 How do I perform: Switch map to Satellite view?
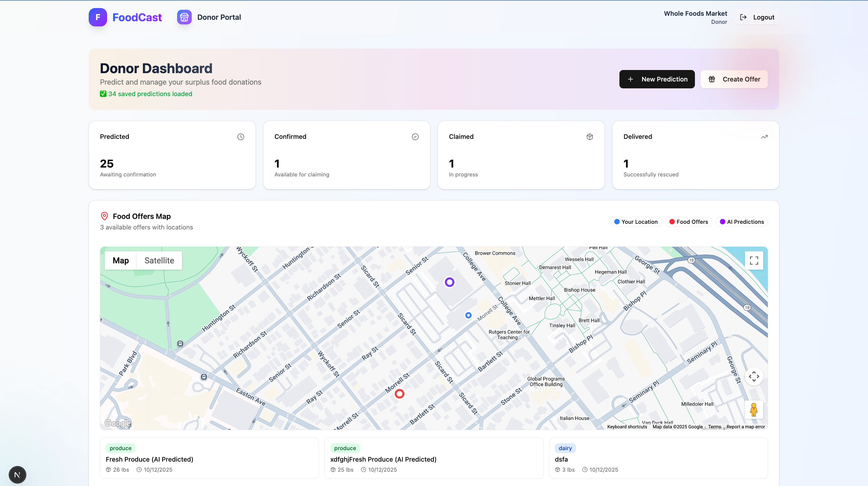tap(159, 260)
